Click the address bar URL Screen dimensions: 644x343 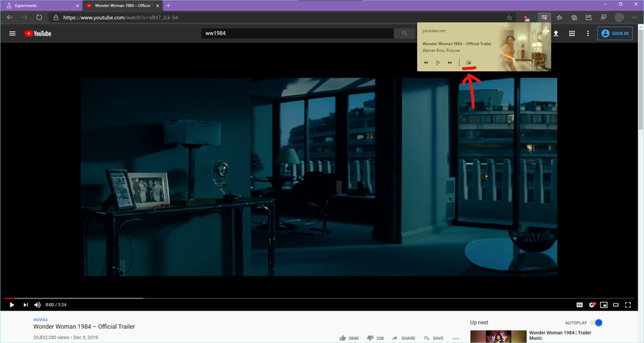point(121,17)
